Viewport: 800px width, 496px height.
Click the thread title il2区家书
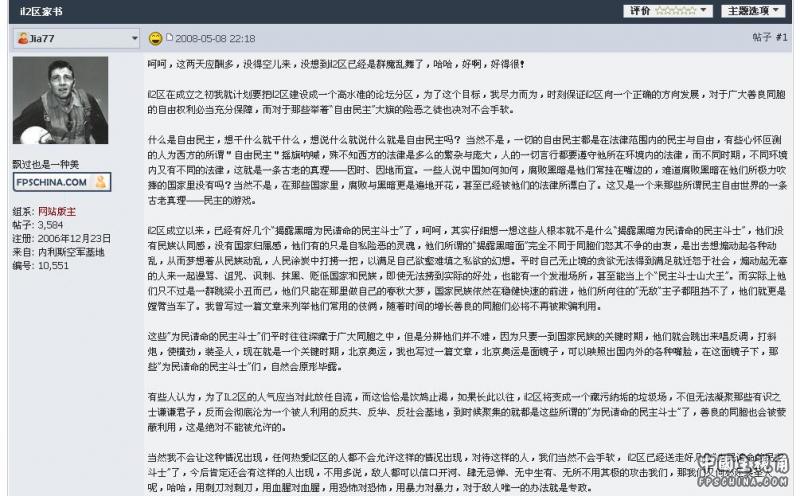pyautogui.click(x=41, y=11)
